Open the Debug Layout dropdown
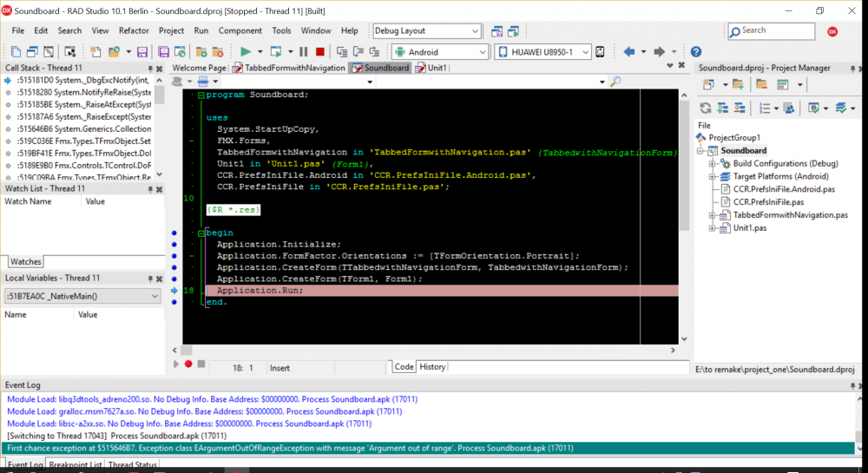The height and width of the screenshot is (473, 868). coord(475,31)
